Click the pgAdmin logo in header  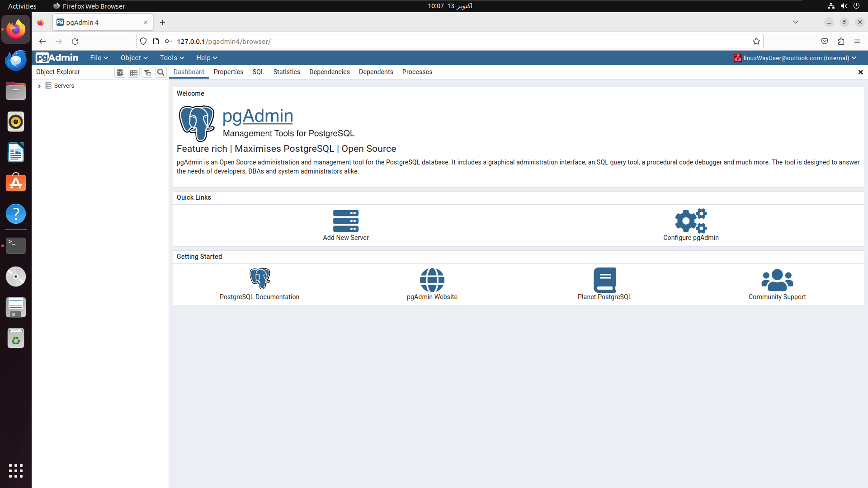point(57,58)
